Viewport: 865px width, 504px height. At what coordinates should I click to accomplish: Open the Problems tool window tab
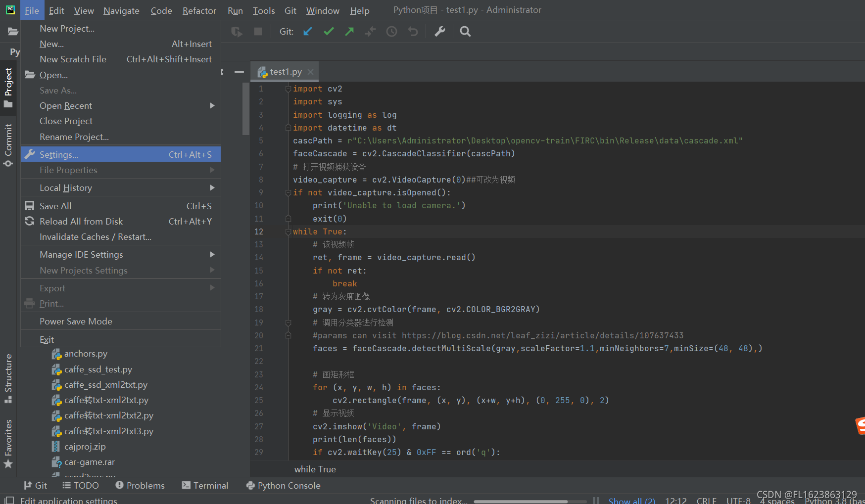point(140,486)
